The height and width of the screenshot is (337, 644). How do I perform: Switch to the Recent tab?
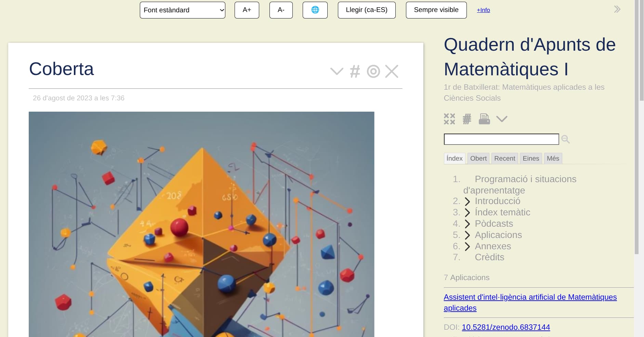504,158
